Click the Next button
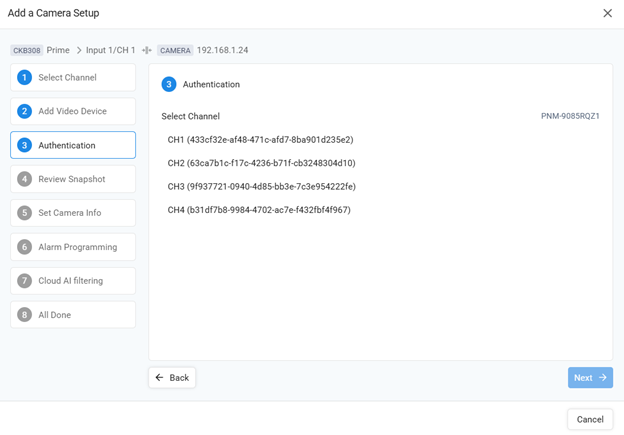624x435 pixels. pyautogui.click(x=590, y=378)
